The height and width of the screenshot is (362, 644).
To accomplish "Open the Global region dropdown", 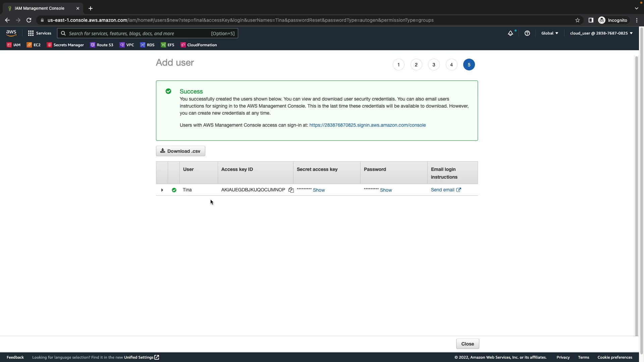I will (x=549, y=33).
